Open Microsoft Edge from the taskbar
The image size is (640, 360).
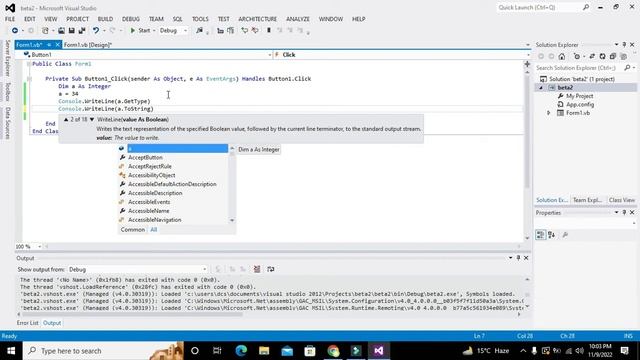241,351
